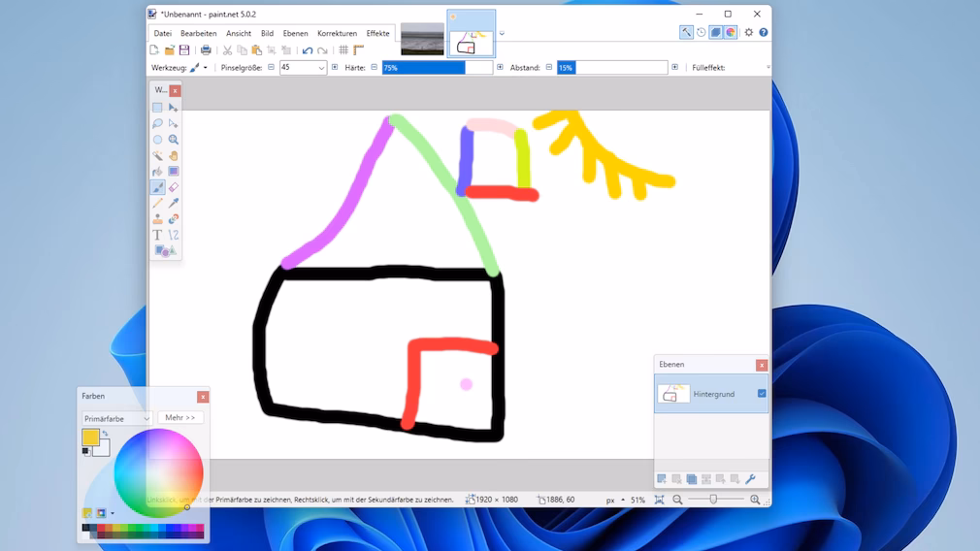Screen dimensions: 980x551
Task: Click the zoom slider in status bar
Action: click(716, 500)
